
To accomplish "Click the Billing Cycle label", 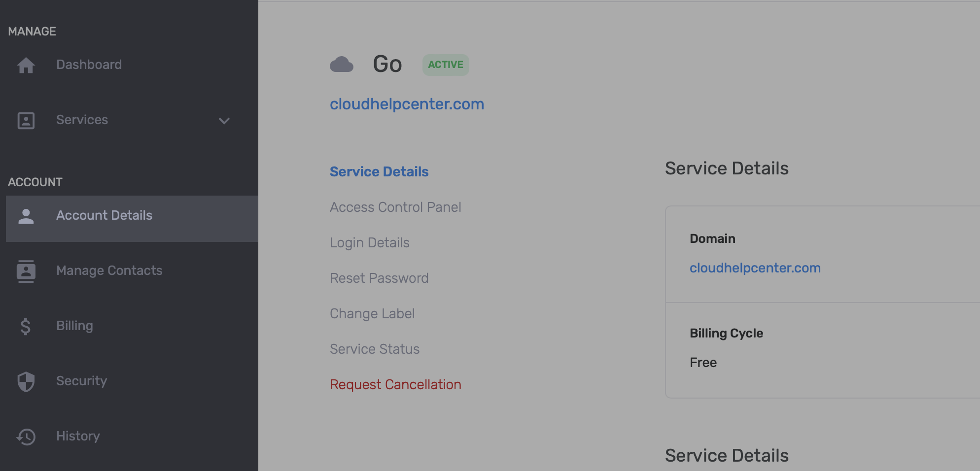I will click(x=726, y=333).
